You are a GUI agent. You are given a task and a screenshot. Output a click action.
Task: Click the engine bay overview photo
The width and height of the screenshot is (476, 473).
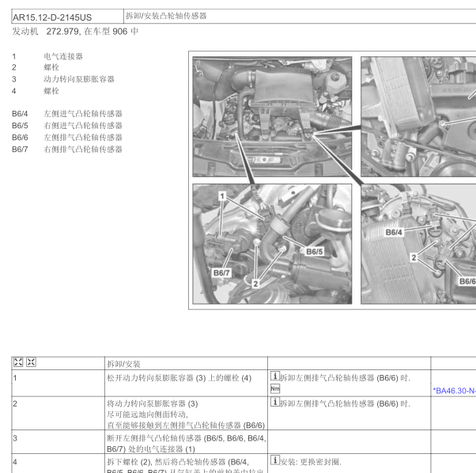tap(272, 116)
